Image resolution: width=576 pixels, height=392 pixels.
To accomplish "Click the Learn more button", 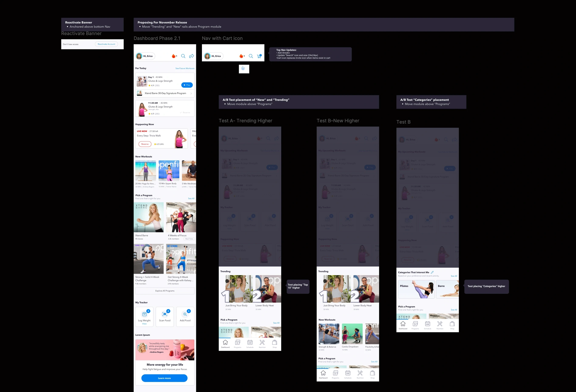I will (164, 378).
